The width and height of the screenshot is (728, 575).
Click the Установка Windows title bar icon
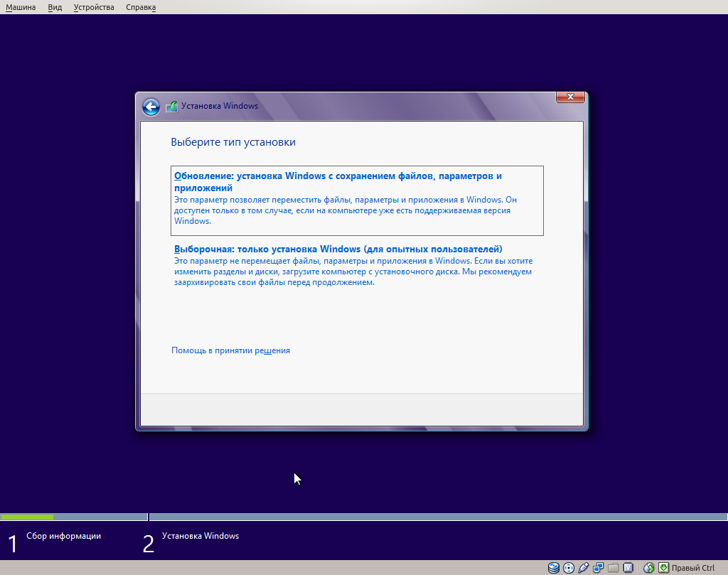pos(171,106)
